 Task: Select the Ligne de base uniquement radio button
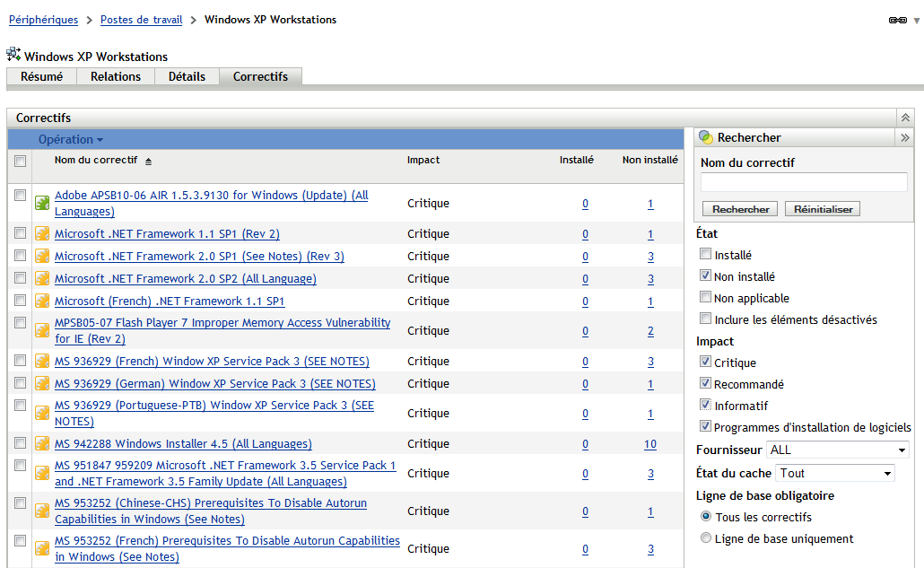[707, 538]
